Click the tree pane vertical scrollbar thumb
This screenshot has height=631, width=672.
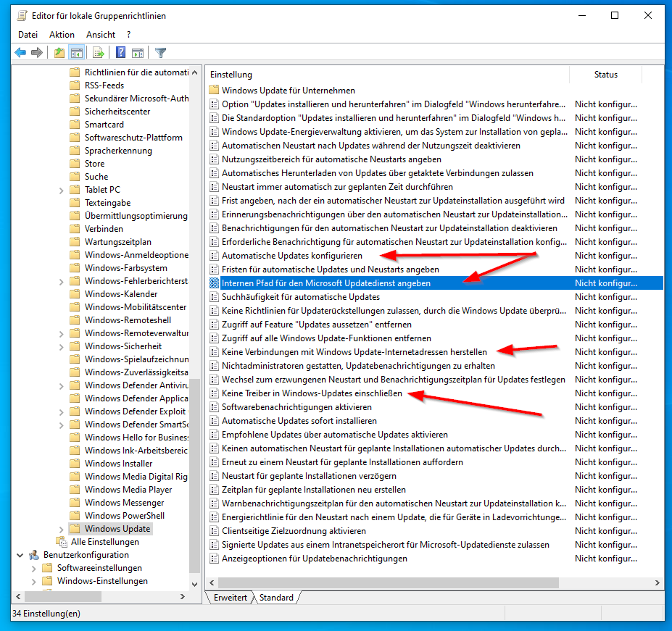(x=194, y=475)
